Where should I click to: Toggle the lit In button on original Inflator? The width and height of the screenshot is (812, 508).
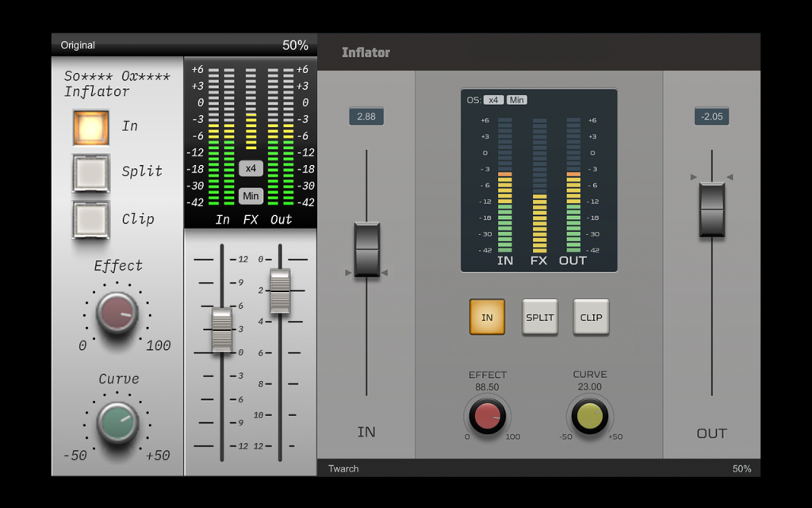pyautogui.click(x=91, y=127)
